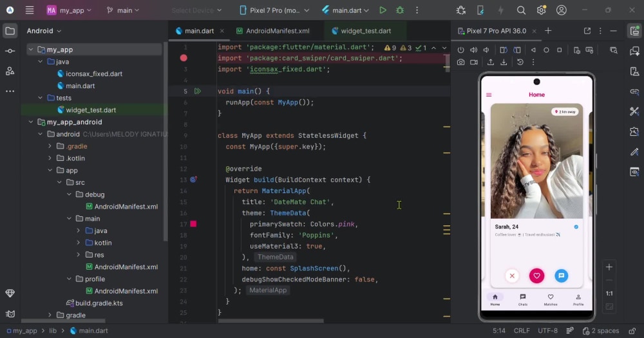Click the Search Everywhere magnifier icon

point(521,10)
